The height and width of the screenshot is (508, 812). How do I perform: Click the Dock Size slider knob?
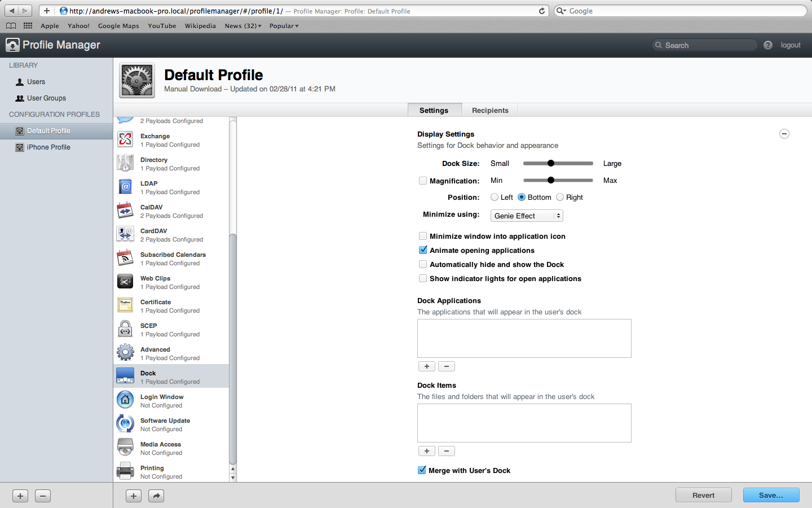pyautogui.click(x=551, y=163)
